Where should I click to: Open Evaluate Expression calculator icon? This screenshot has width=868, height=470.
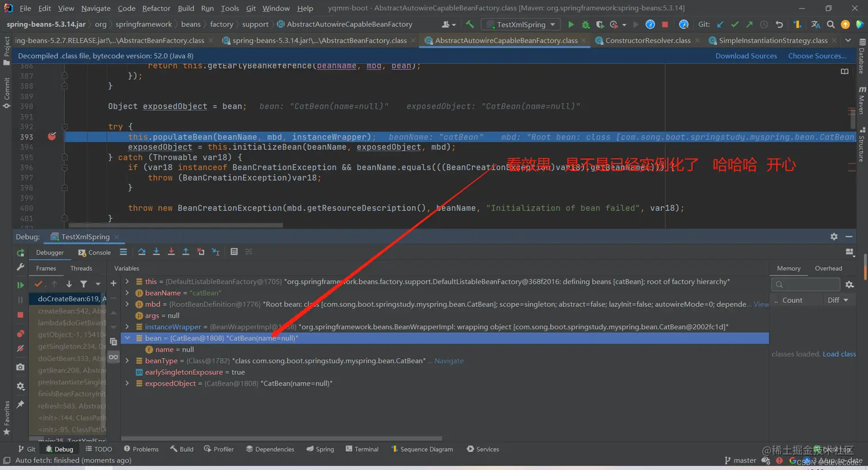click(234, 252)
